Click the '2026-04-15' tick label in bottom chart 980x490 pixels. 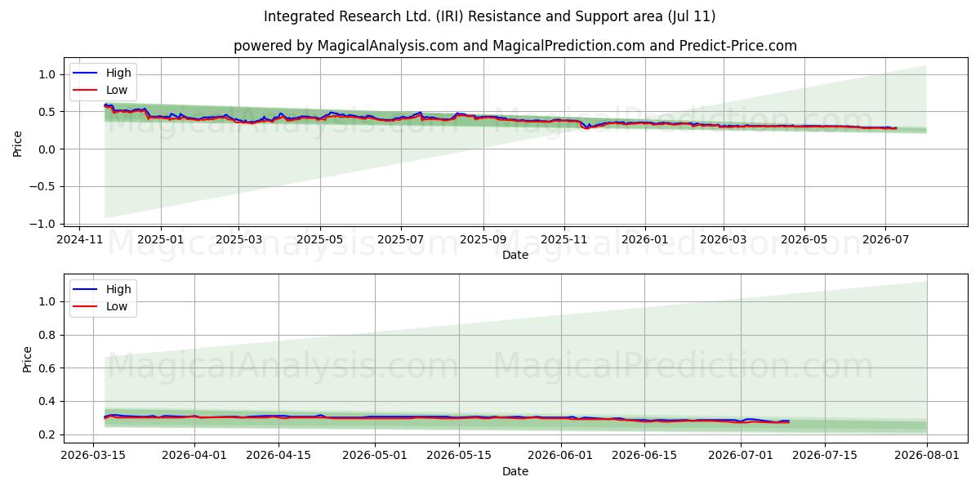click(x=278, y=457)
